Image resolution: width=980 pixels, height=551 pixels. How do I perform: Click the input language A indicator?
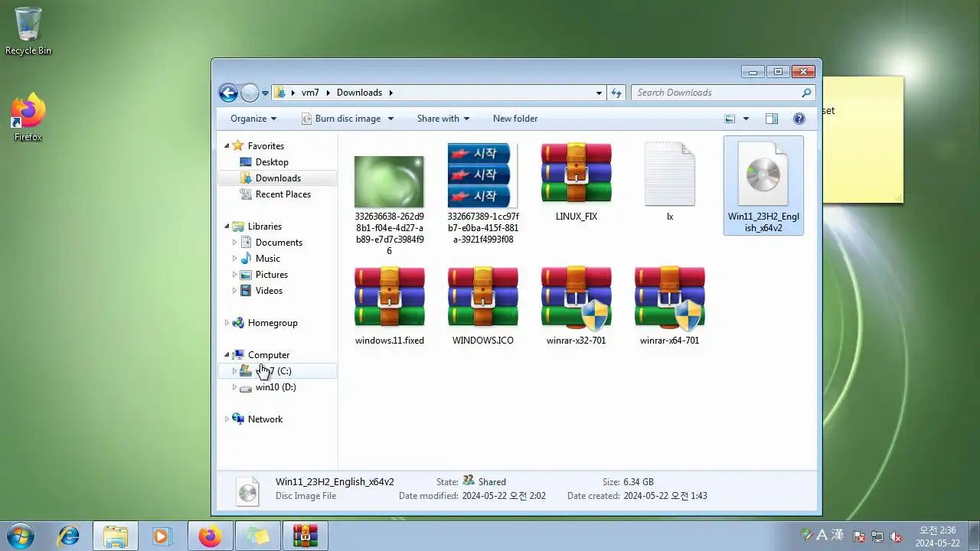pyautogui.click(x=822, y=535)
